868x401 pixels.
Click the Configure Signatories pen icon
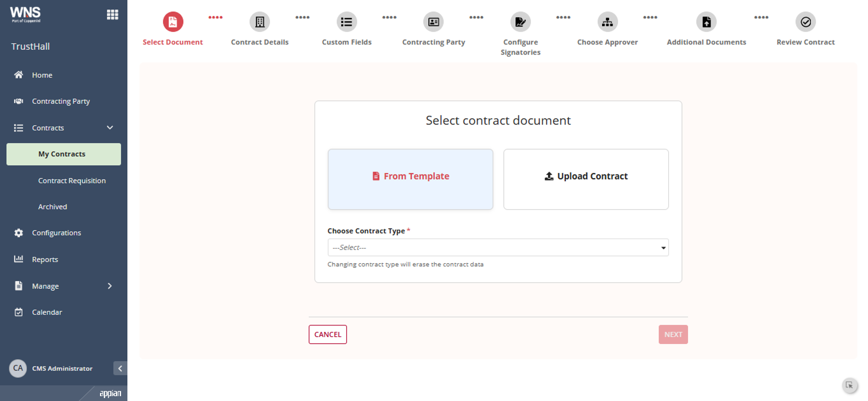click(520, 22)
